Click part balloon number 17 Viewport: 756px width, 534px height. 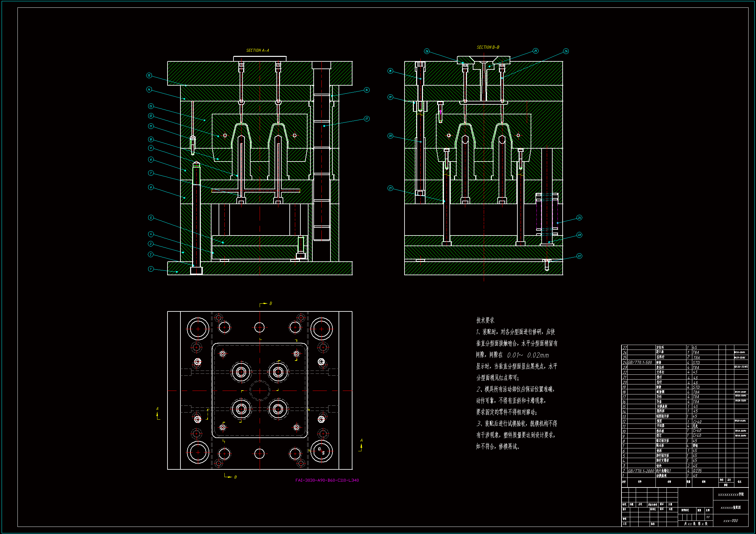(366, 119)
